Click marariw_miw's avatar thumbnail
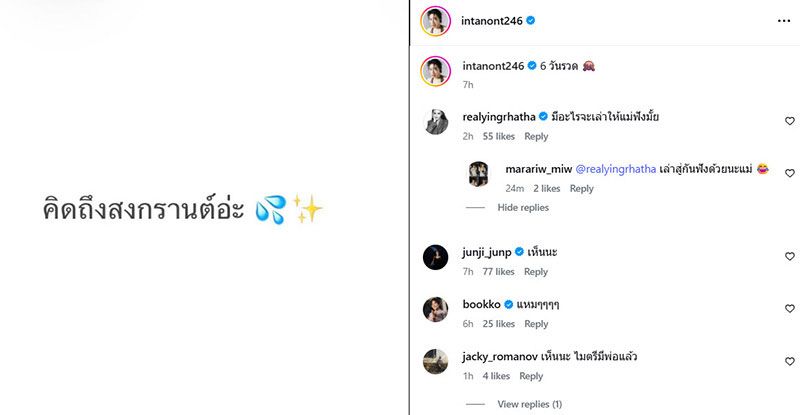Viewport: 800px width, 415px height. click(x=480, y=173)
